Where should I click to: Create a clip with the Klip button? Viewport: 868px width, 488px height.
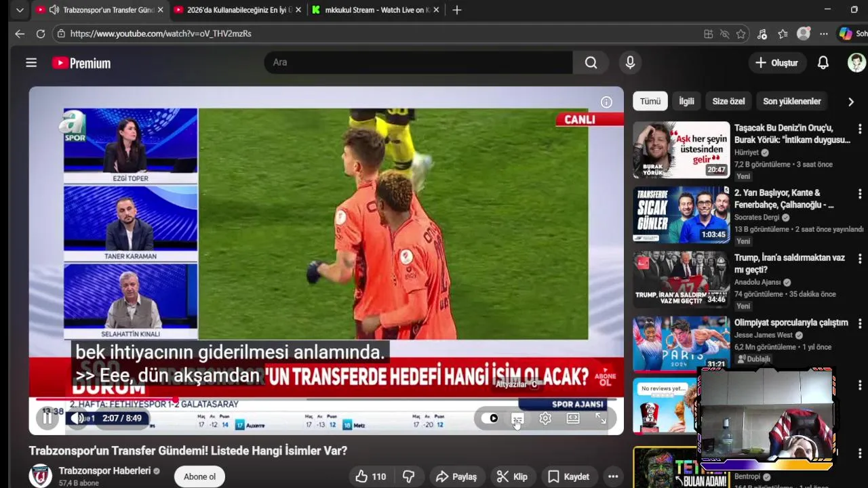tap(512, 476)
